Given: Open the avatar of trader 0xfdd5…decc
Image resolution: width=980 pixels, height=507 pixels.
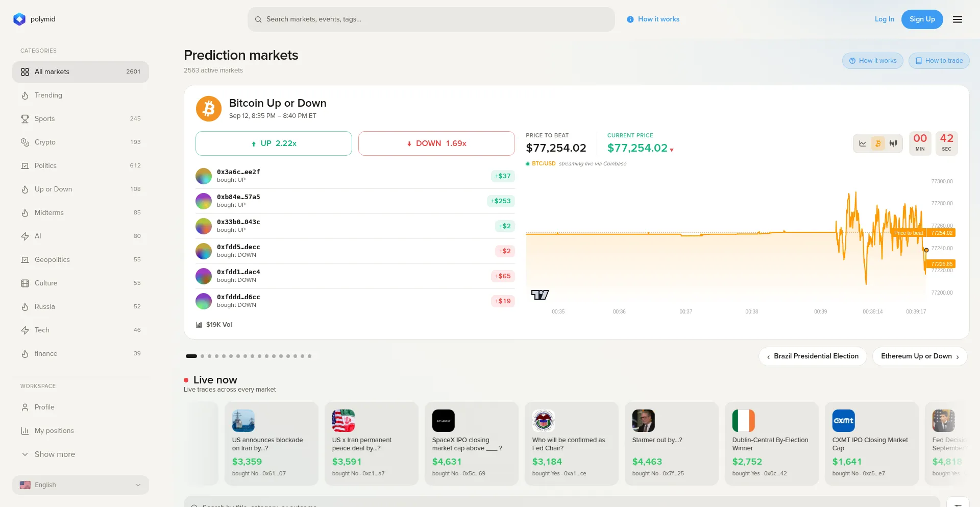Looking at the screenshot, I should (x=204, y=251).
